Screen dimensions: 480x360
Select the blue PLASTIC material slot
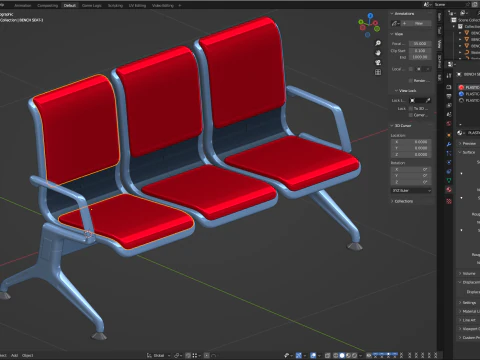(x=469, y=94)
